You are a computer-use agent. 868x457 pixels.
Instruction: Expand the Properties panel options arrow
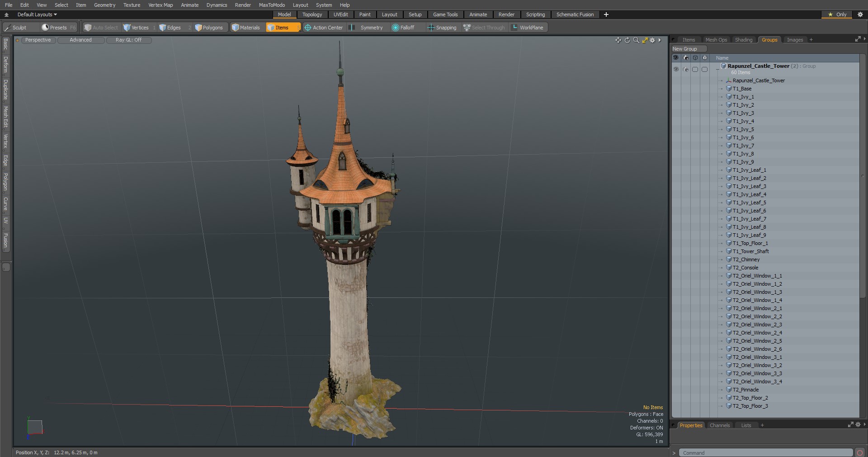tap(864, 425)
